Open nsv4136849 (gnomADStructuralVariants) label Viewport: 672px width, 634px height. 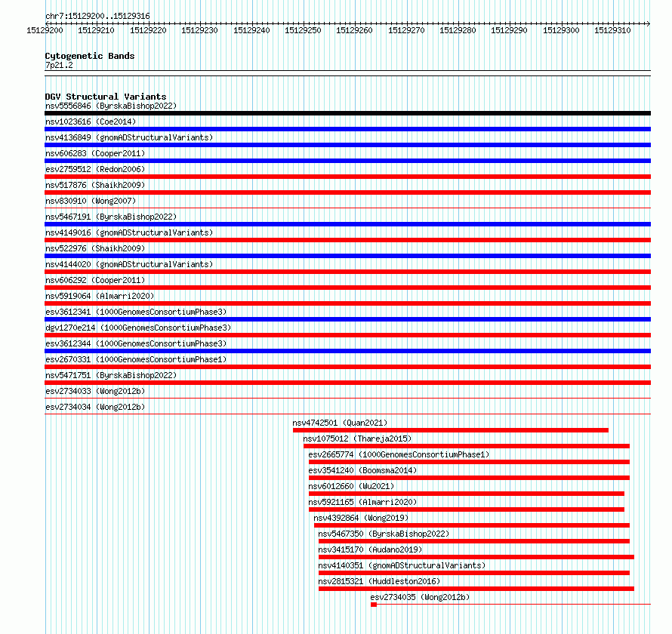pyautogui.click(x=129, y=137)
